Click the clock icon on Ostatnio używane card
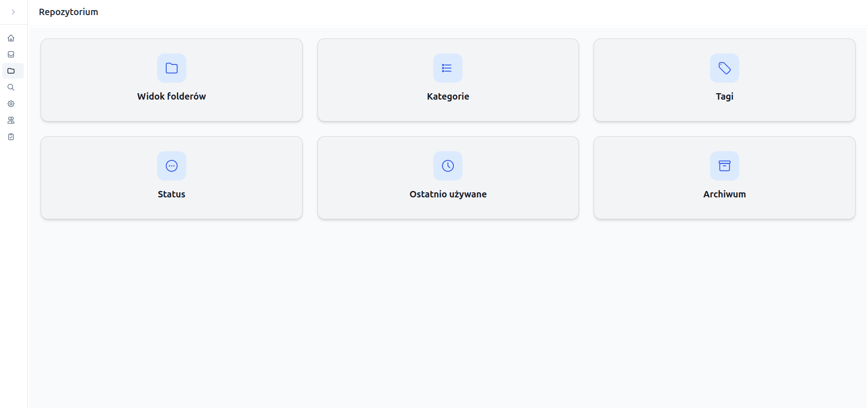The image size is (868, 408). [x=448, y=166]
